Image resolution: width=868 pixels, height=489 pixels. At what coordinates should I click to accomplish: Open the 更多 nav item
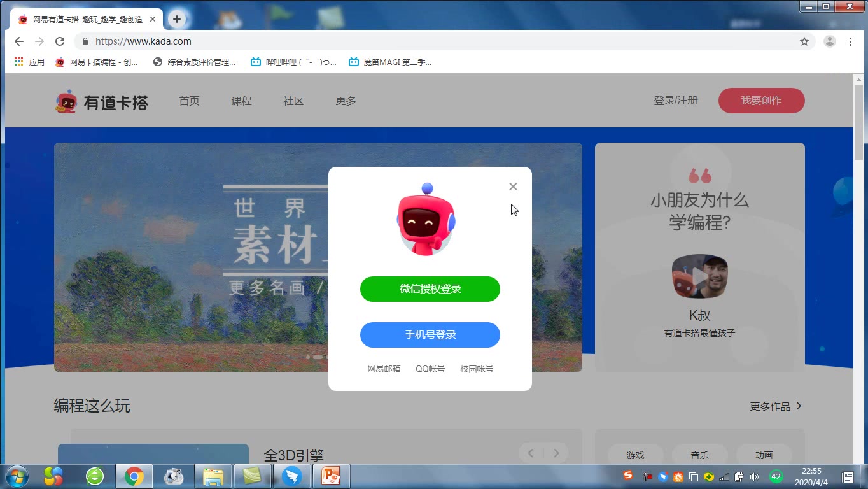346,101
